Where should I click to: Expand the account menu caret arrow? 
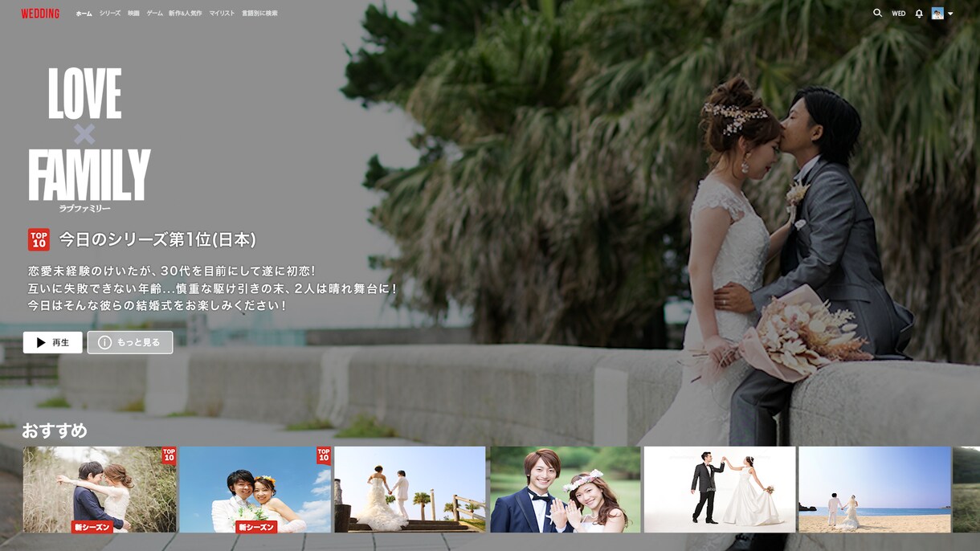pos(951,14)
